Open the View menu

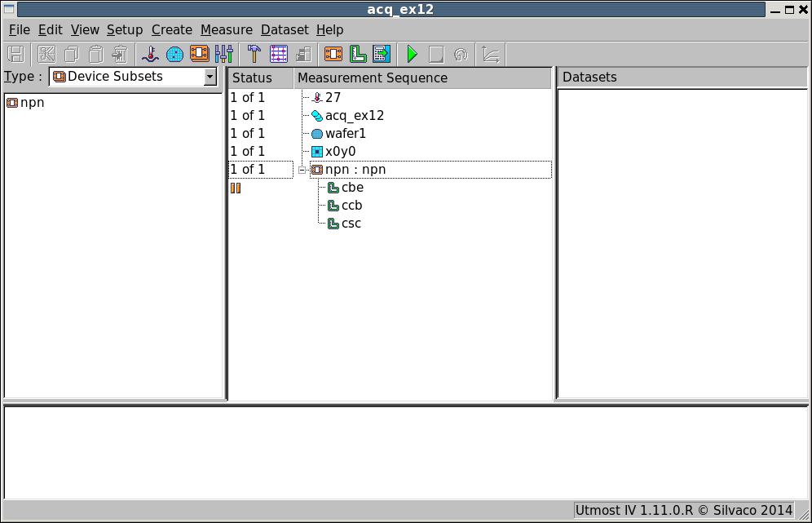pyautogui.click(x=85, y=30)
